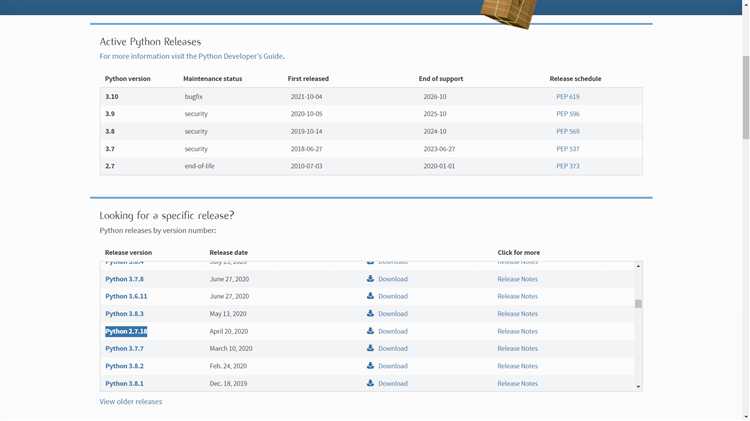Open the PEP 537 release schedule
This screenshot has height=421, width=750.
(x=568, y=149)
